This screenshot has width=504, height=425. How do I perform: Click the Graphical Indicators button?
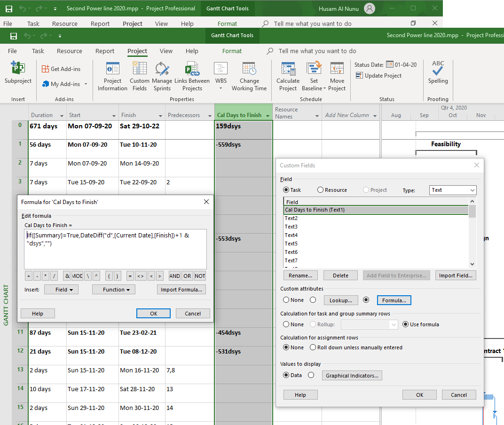tap(352, 376)
